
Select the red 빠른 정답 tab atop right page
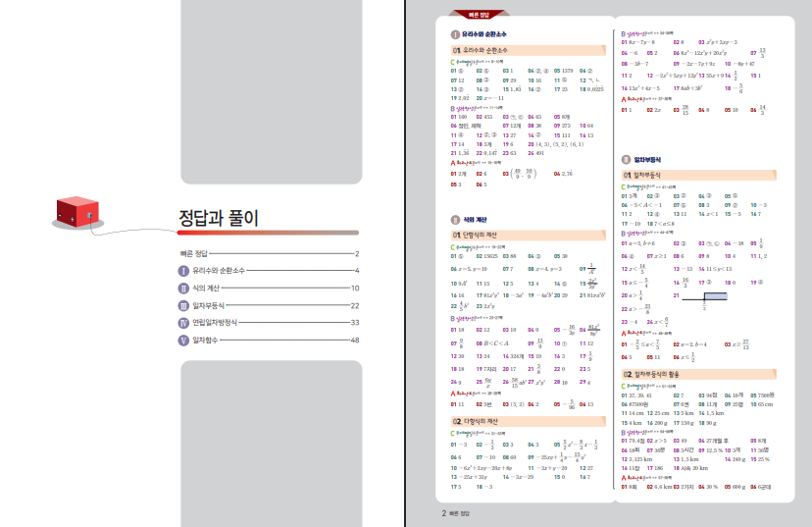point(480,15)
